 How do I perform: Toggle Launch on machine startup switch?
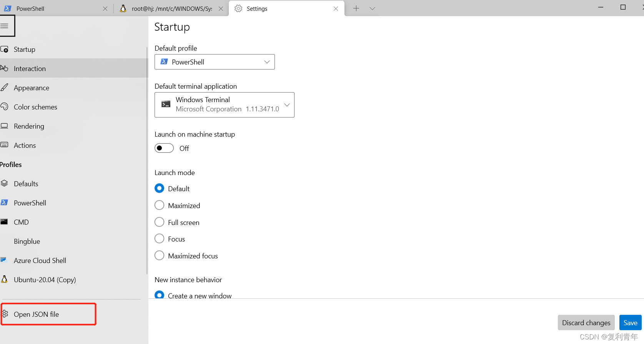point(164,148)
